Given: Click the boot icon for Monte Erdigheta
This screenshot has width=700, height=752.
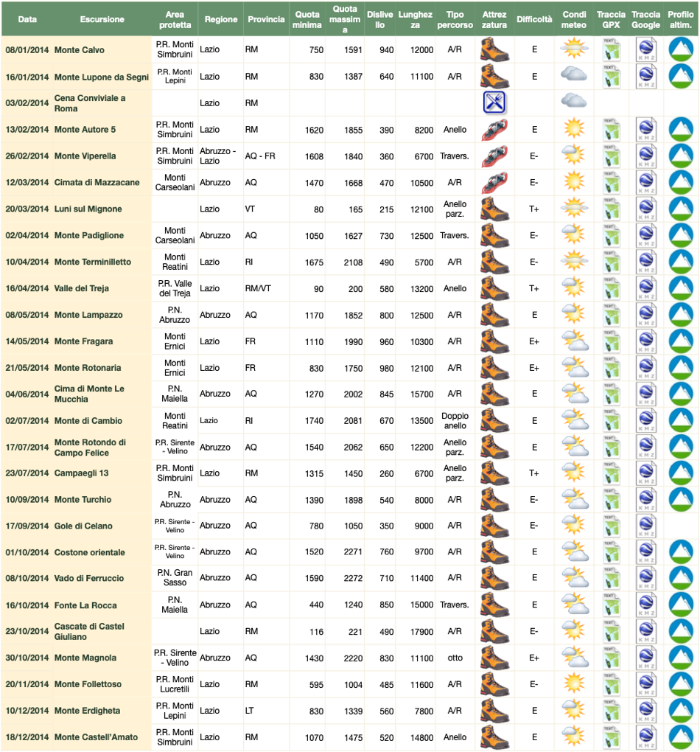Looking at the screenshot, I should point(494,710).
